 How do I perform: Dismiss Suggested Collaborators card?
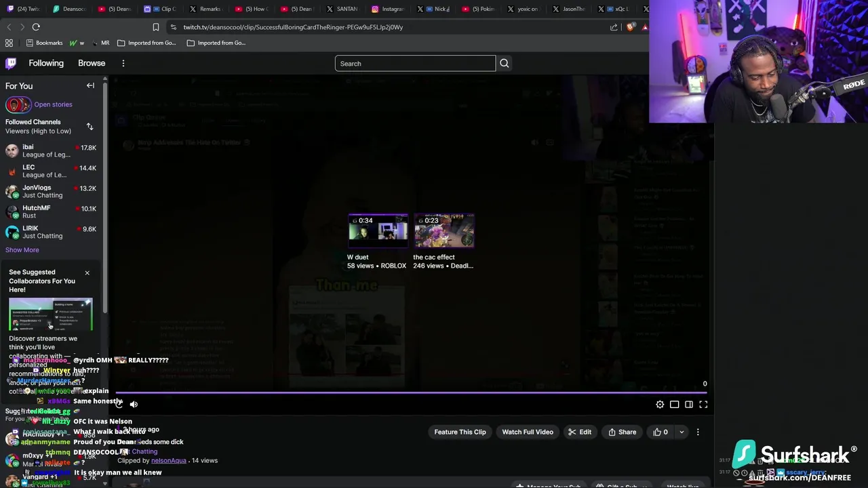point(87,272)
